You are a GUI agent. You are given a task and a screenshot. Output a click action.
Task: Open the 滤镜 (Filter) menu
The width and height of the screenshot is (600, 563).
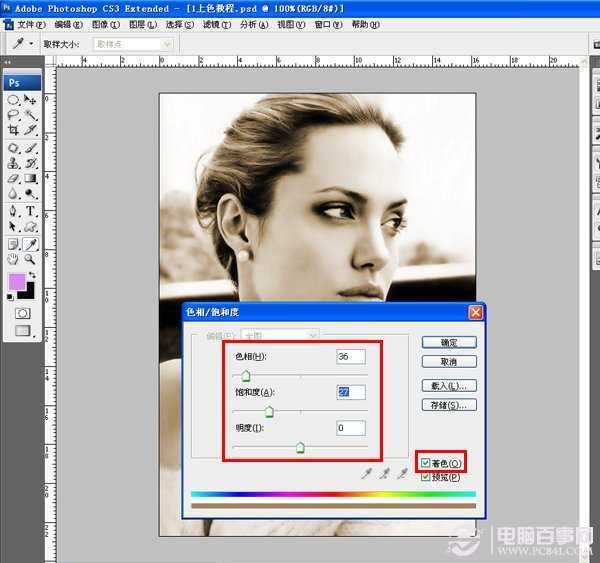click(x=212, y=24)
